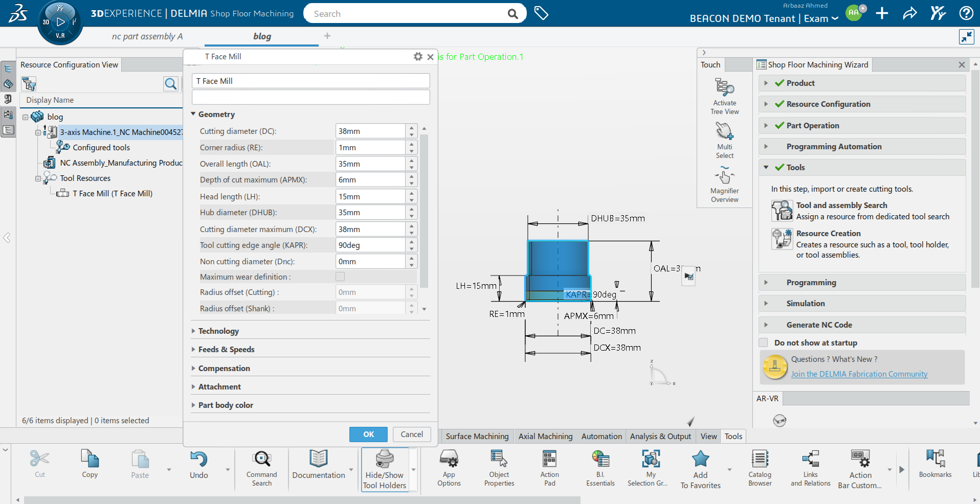Open App Options
The image size is (980, 504).
point(449,468)
